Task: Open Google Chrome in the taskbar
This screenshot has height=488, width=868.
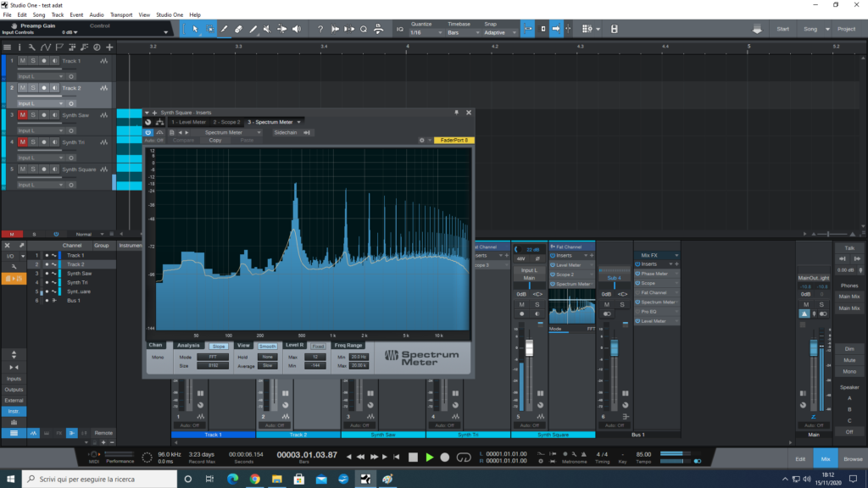Action: pyautogui.click(x=254, y=480)
